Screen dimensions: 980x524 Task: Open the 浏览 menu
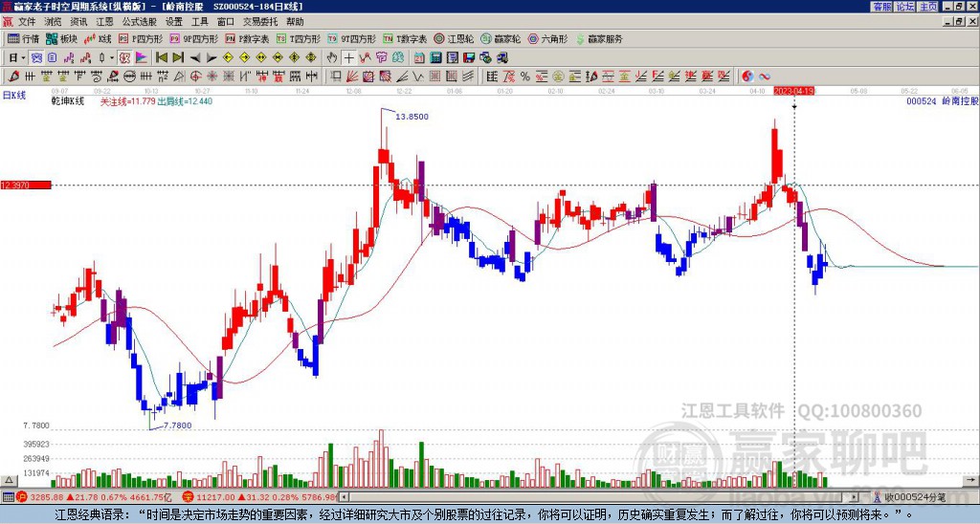[x=54, y=22]
